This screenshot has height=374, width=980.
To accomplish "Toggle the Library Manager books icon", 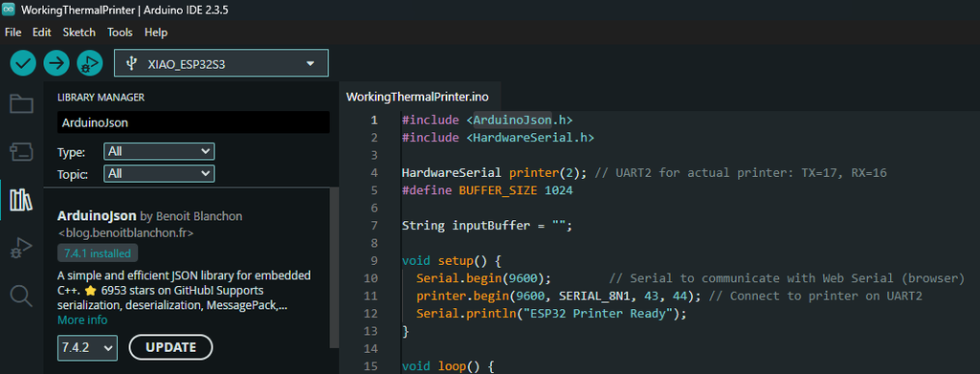I will tap(21, 200).
